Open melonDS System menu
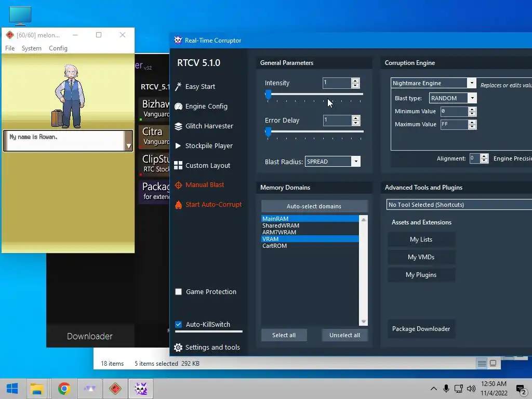Screen dimensions: 532x399 32,48
